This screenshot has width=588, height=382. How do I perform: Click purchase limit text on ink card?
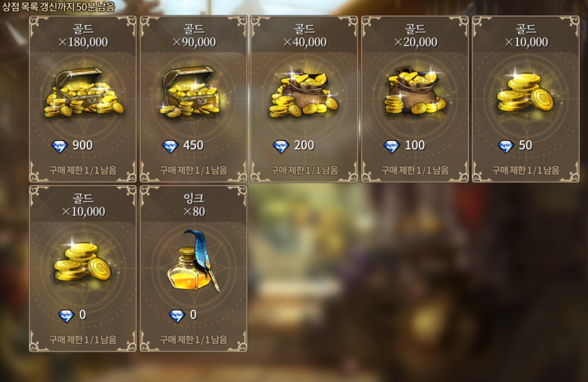pyautogui.click(x=194, y=339)
